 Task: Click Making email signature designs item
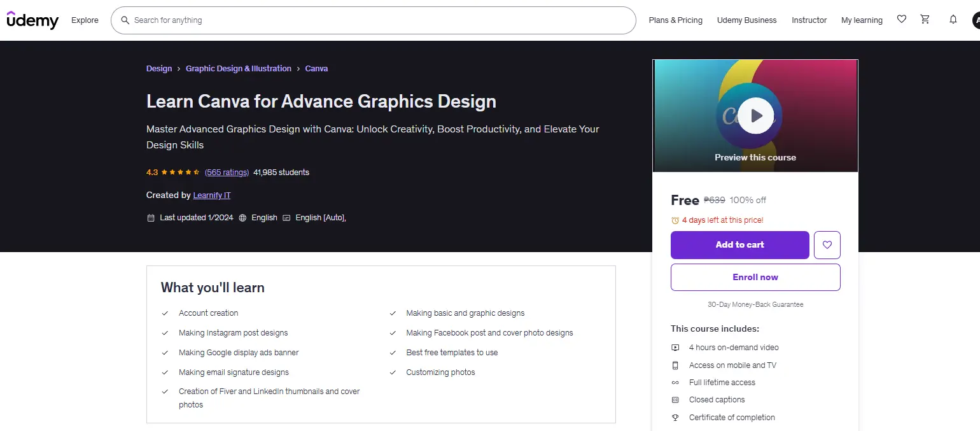pos(234,372)
